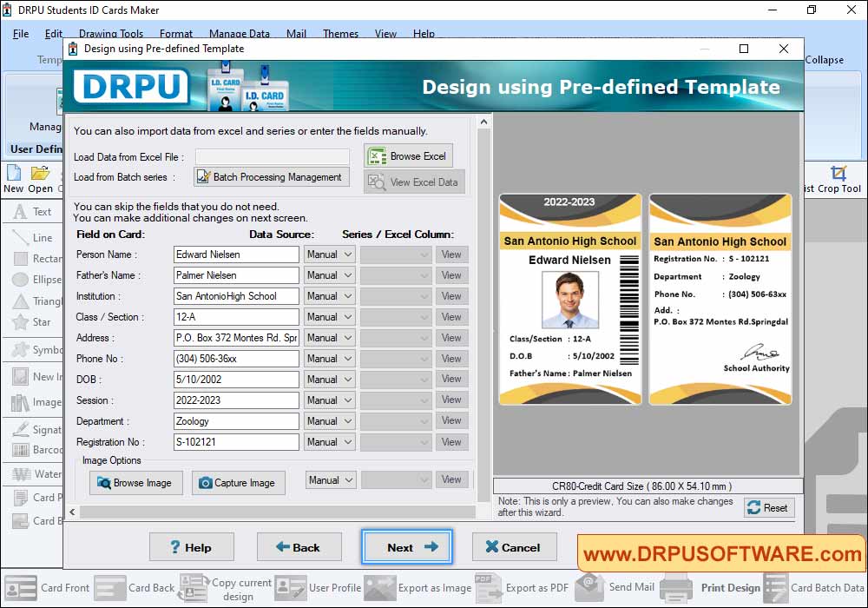
Task: Click the Browse Image button
Action: (135, 483)
